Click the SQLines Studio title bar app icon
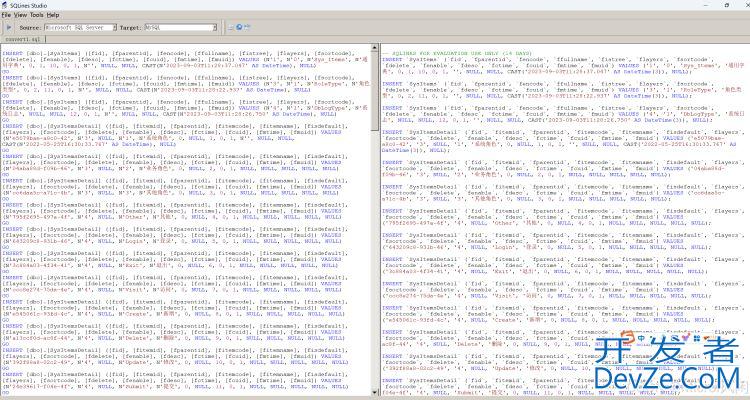Viewport: 750px width, 400px height. pos(4,5)
